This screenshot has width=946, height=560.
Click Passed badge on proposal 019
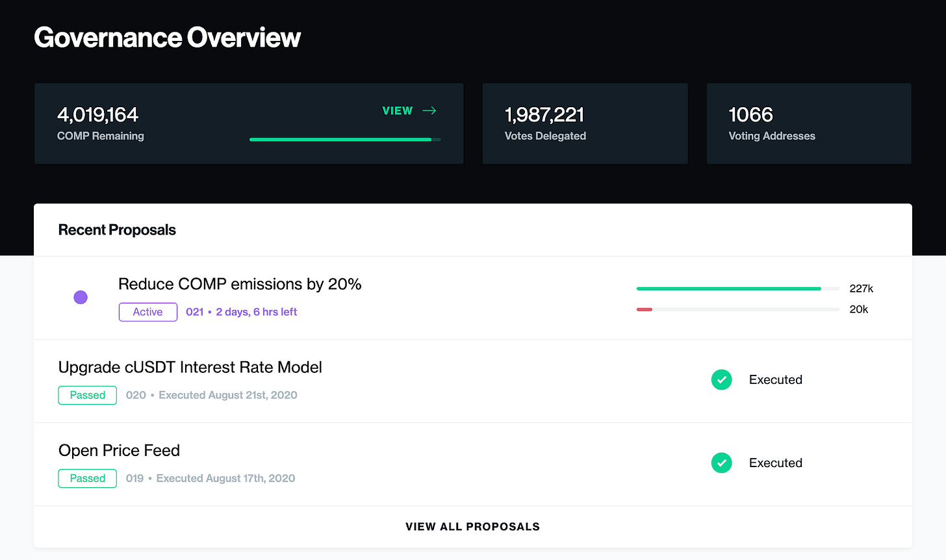click(x=87, y=478)
